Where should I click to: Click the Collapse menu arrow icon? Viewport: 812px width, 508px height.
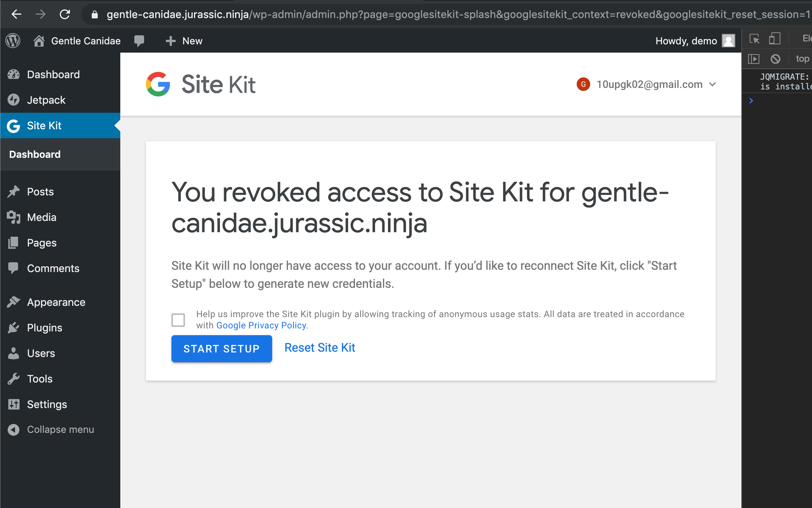point(14,429)
